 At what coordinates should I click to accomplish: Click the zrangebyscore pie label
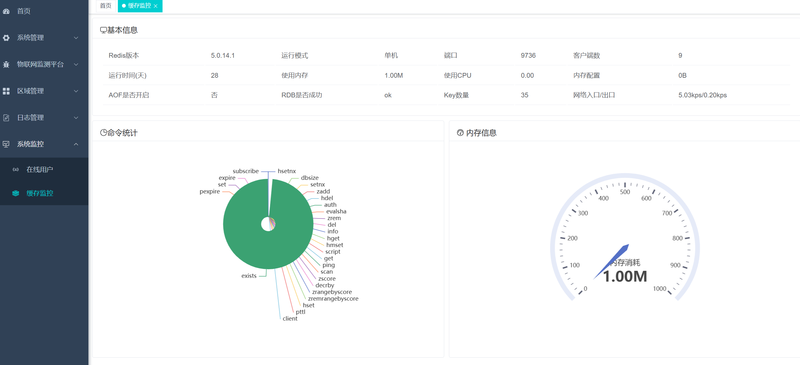click(332, 292)
